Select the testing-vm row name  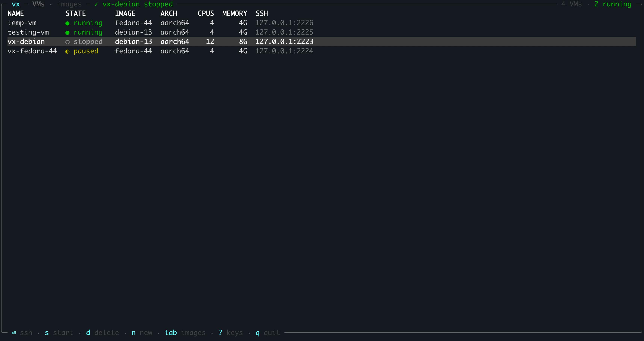pos(28,32)
